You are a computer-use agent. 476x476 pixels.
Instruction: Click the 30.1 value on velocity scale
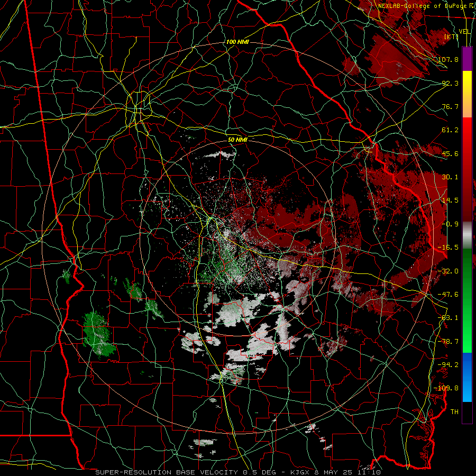click(450, 177)
